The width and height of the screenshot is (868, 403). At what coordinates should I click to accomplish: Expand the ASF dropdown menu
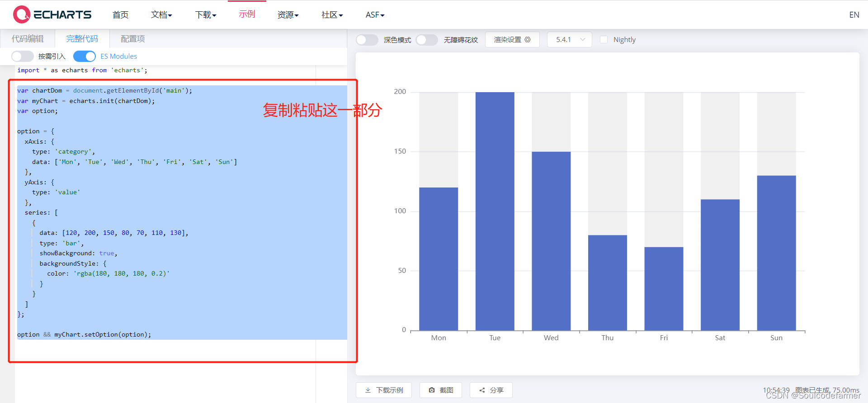[x=375, y=15]
